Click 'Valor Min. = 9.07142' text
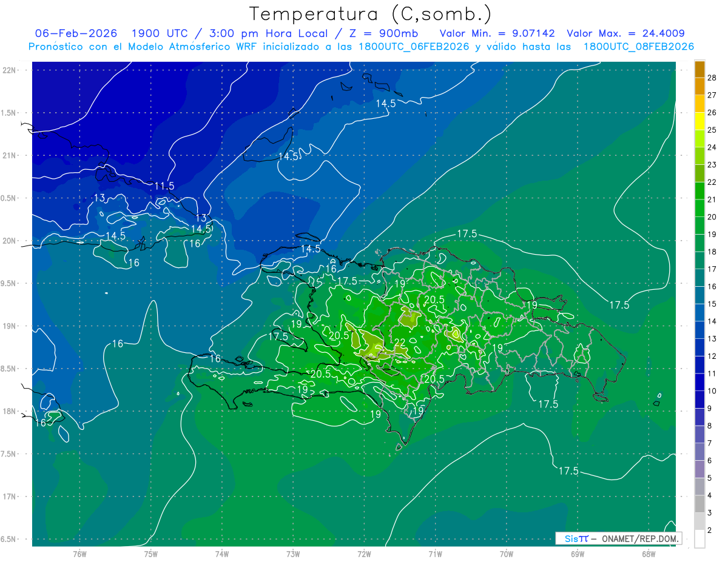The height and width of the screenshot is (562, 728). click(497, 33)
